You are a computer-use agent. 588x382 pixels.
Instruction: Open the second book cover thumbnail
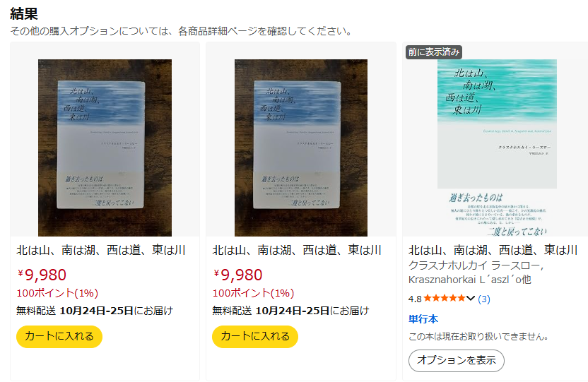(x=301, y=148)
